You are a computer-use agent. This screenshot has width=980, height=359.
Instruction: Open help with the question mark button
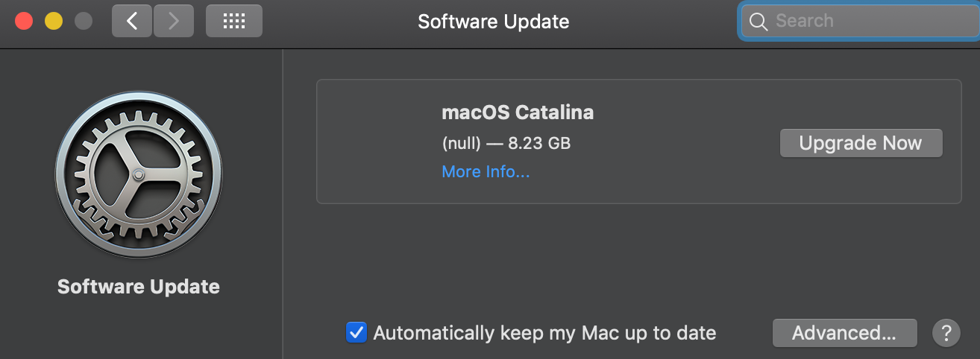click(x=946, y=332)
